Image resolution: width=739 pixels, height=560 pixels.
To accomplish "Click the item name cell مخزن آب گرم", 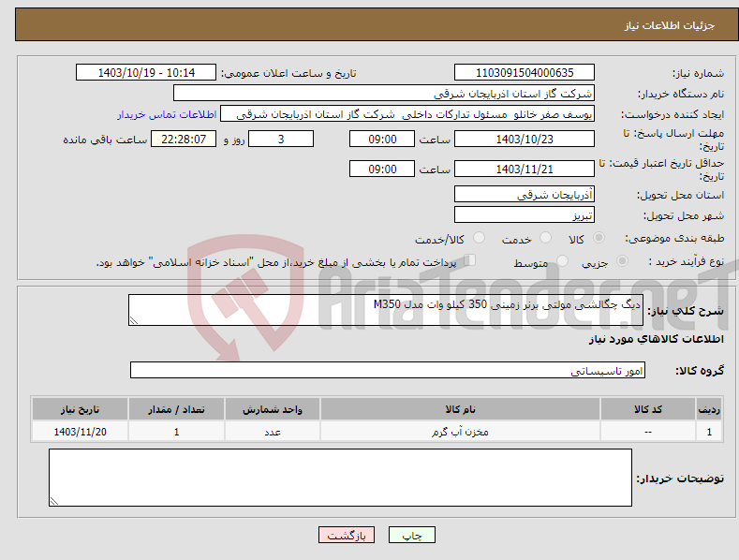I will point(460,432).
